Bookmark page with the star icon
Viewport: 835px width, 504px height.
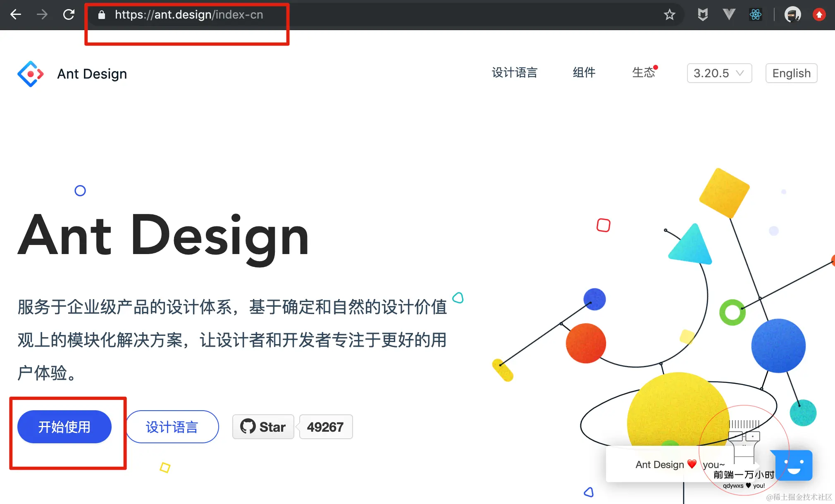click(669, 15)
